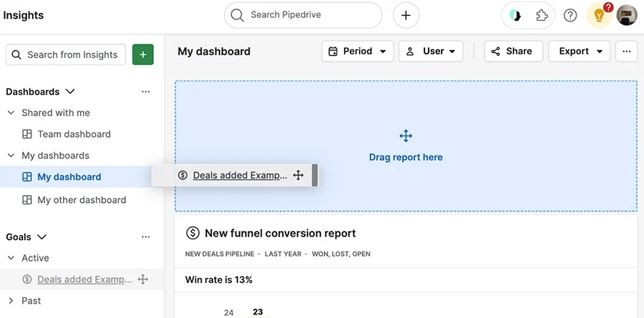The height and width of the screenshot is (318, 644).
Task: Expand the Past goals group
Action: 11,301
